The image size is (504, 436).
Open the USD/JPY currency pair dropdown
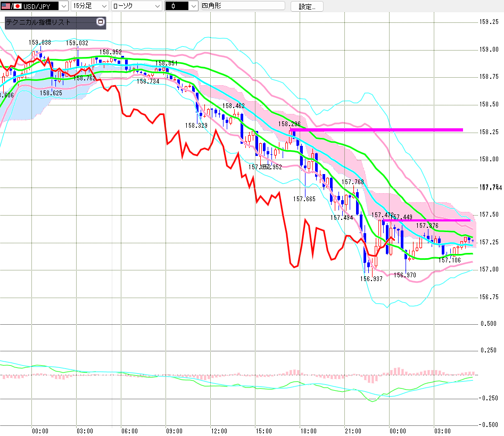pyautogui.click(x=34, y=6)
